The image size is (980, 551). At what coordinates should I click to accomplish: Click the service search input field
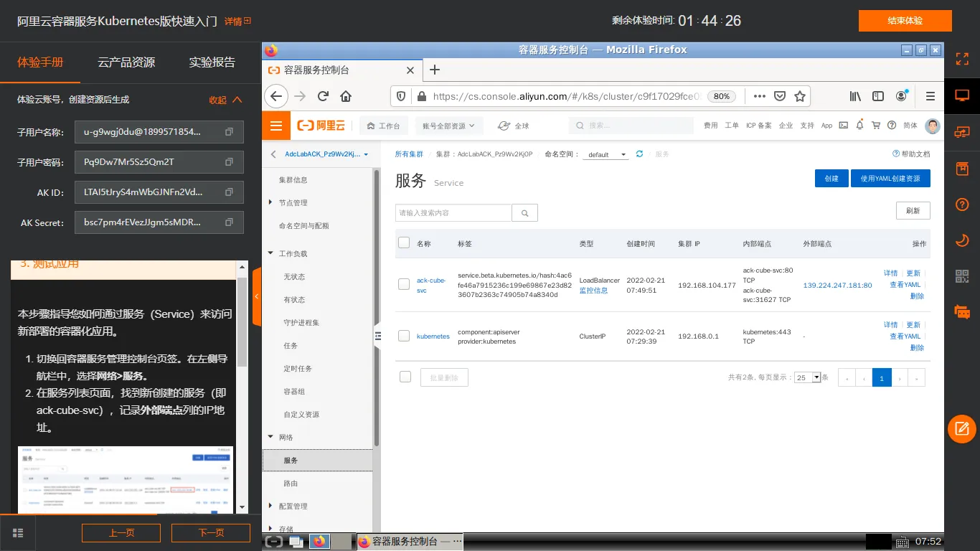(453, 213)
